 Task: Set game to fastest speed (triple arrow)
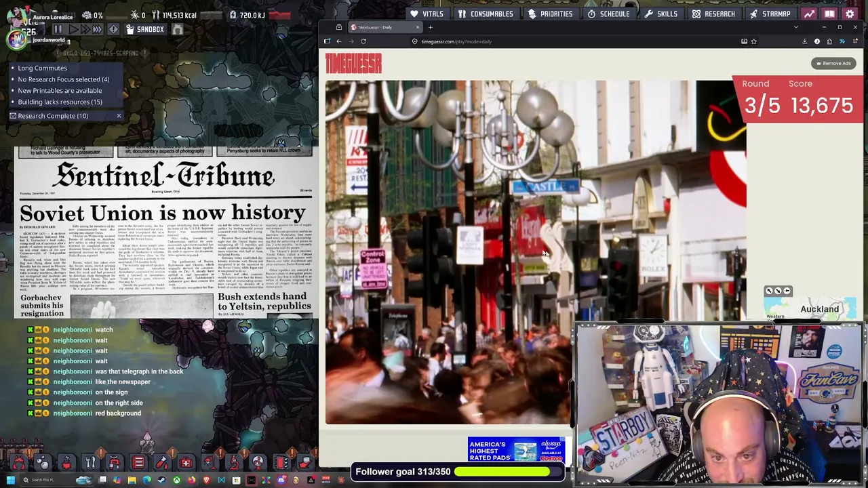pyautogui.click(x=98, y=29)
